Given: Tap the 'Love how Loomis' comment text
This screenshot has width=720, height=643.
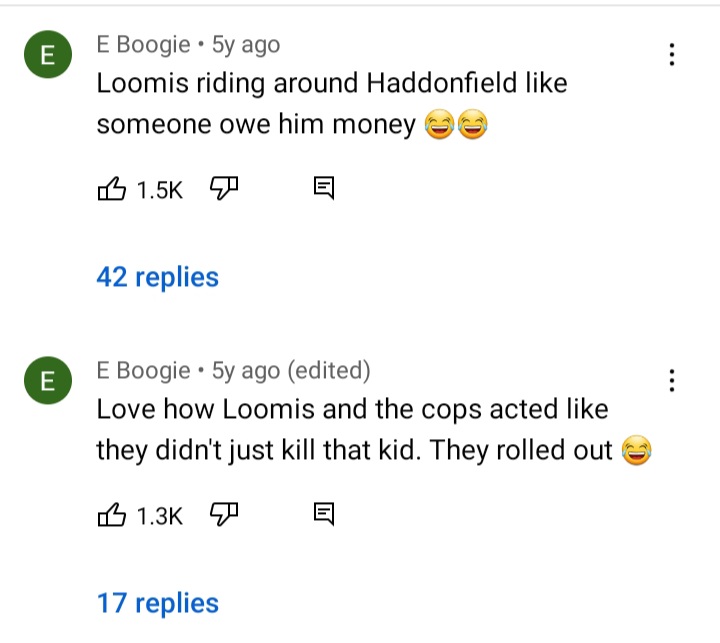Looking at the screenshot, I should pos(374,430).
